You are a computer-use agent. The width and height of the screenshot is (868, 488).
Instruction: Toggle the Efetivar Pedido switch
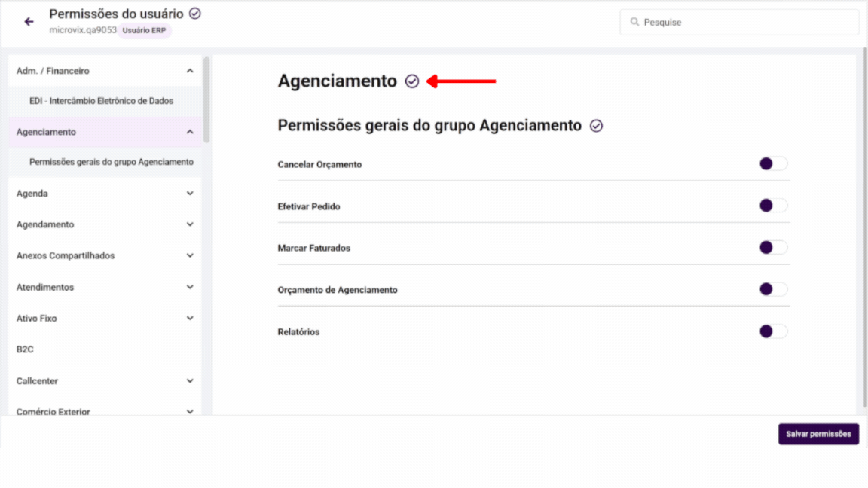click(x=773, y=206)
